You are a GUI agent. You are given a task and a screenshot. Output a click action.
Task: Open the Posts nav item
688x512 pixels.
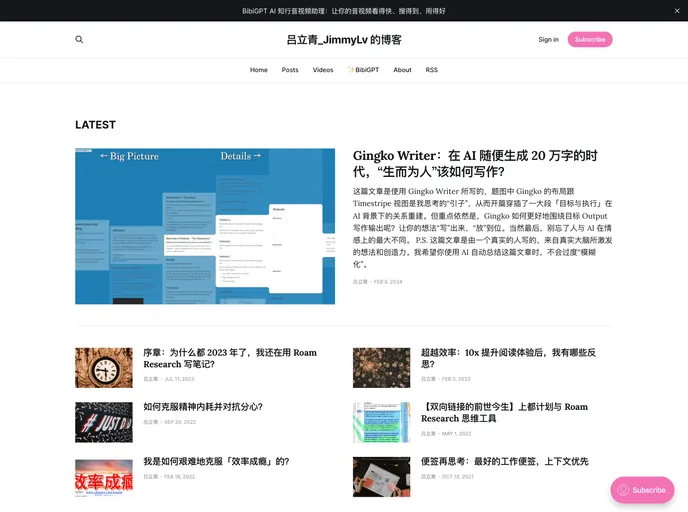[290, 70]
